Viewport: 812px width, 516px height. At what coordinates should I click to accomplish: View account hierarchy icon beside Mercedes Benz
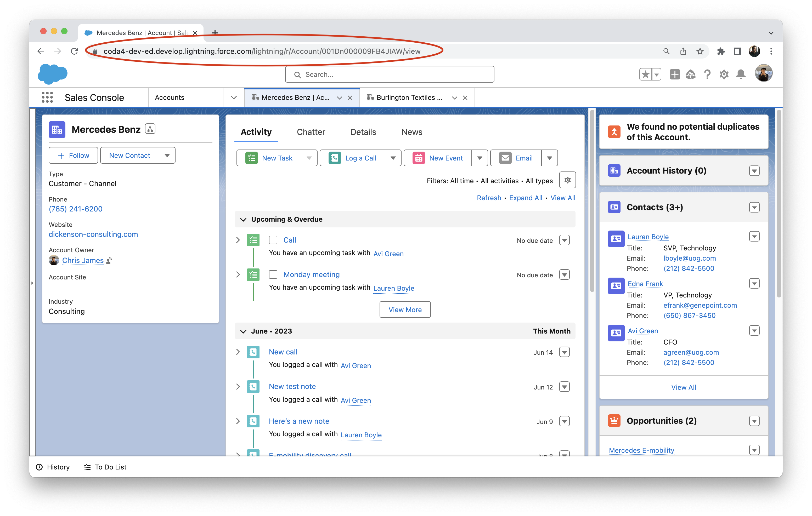tap(150, 129)
